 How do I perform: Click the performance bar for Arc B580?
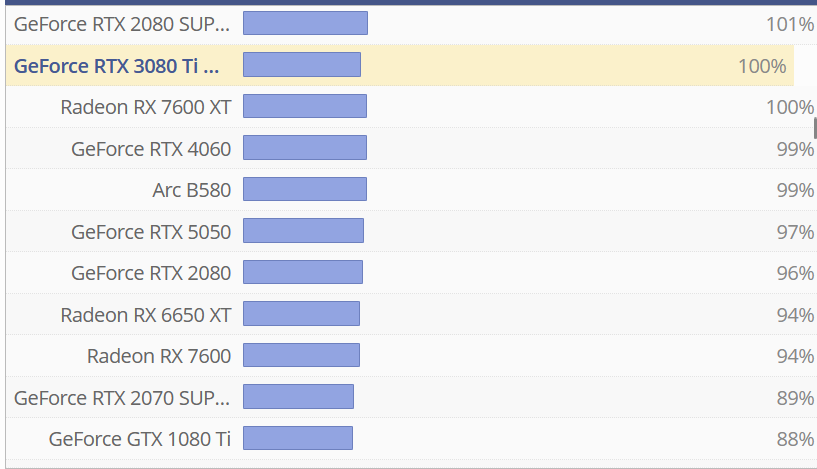click(x=305, y=190)
